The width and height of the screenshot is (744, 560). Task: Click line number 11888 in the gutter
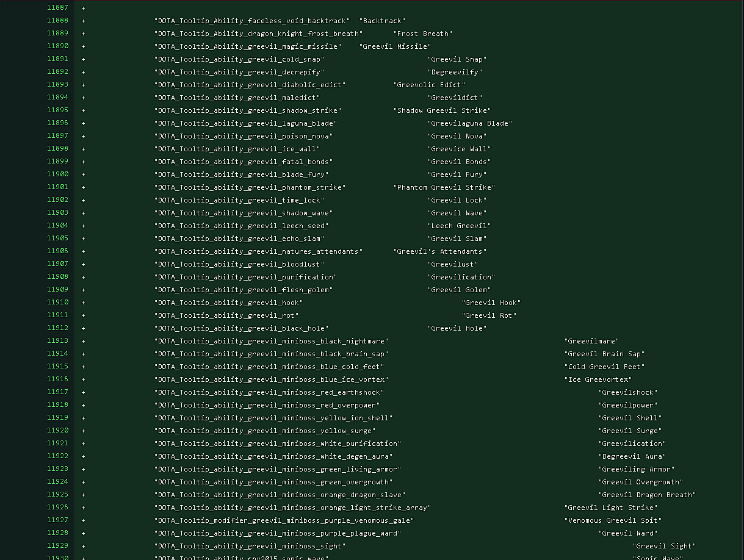pos(57,21)
